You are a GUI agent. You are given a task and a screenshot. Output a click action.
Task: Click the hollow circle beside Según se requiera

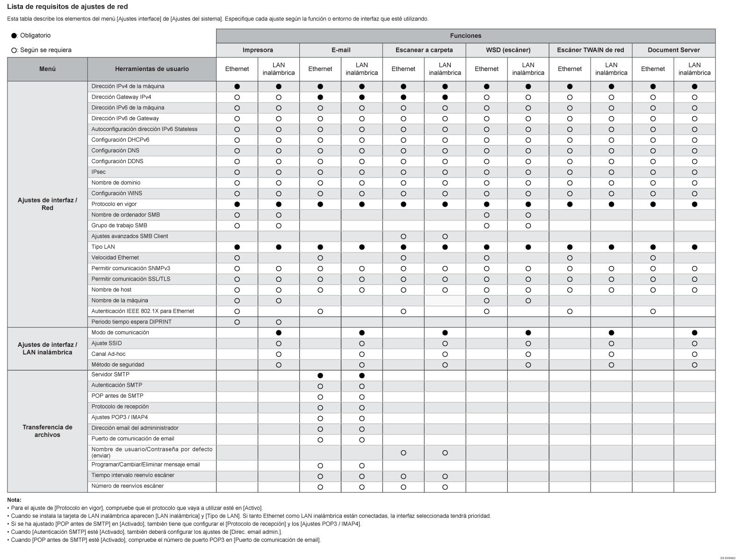tap(14, 50)
